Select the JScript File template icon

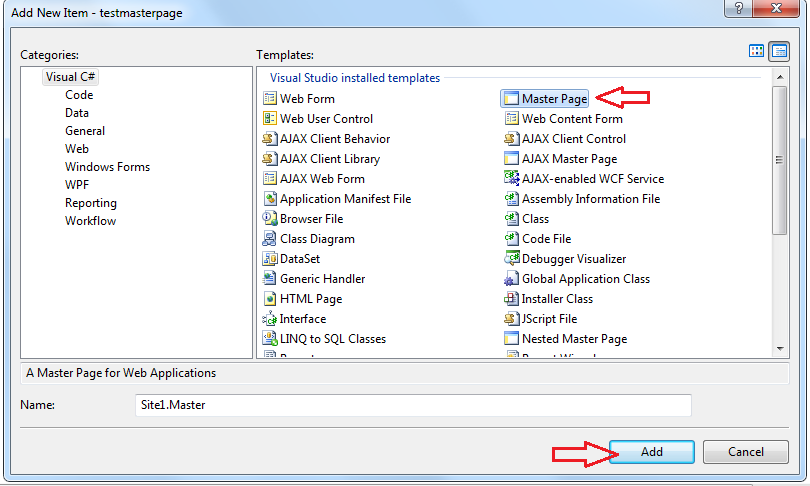(511, 319)
